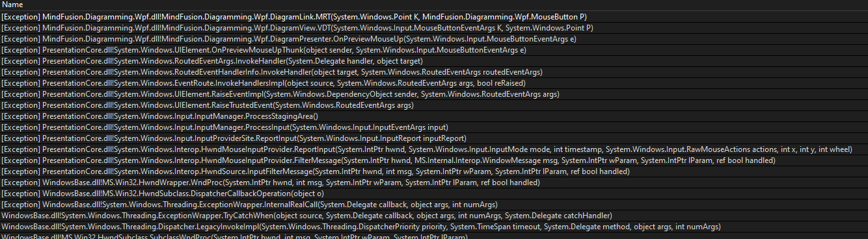The height and width of the screenshot is (239, 868).
Task: Select HwndSource.InputFilterMessage frame
Action: (x=434, y=171)
